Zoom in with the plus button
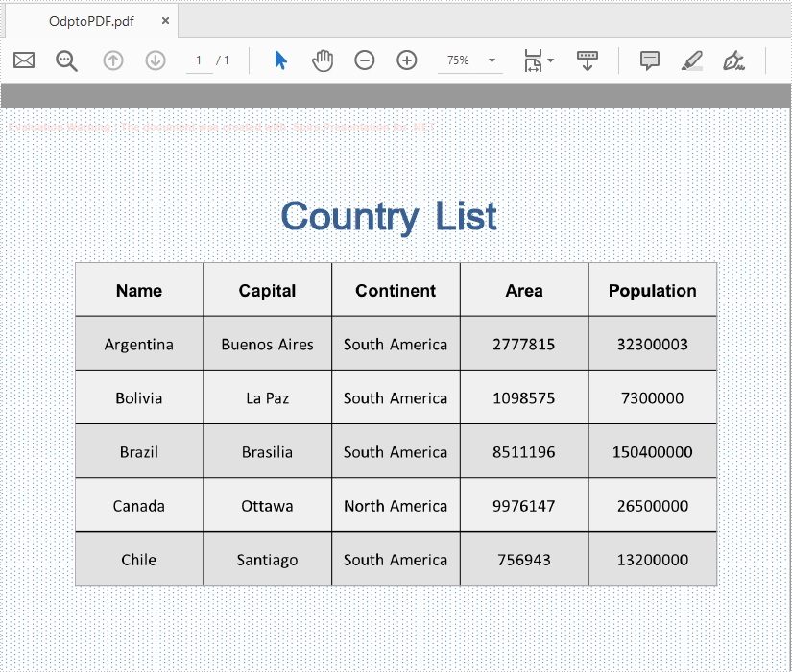Image resolution: width=792 pixels, height=672 pixels. tap(407, 60)
